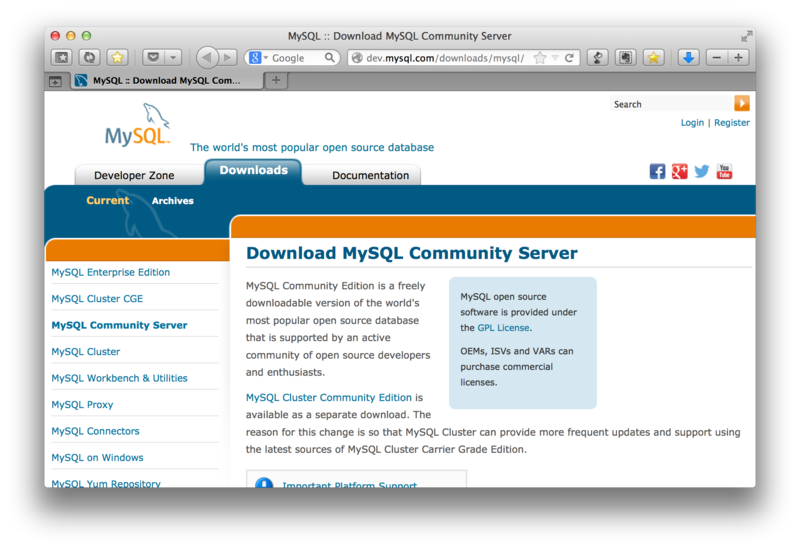Image resolution: width=800 pixels, height=549 pixels.
Task: Click the 'Download MySQL Community Server' heading
Action: (x=412, y=254)
